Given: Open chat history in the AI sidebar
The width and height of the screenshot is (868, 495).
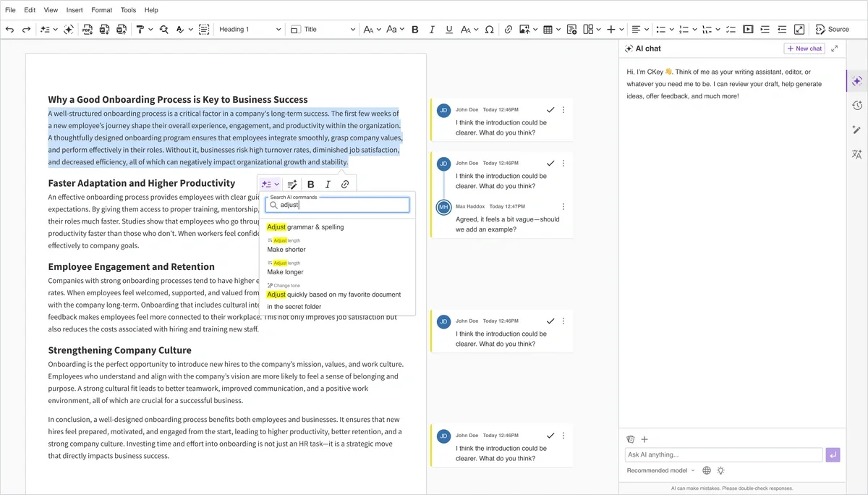Looking at the screenshot, I should 857,106.
